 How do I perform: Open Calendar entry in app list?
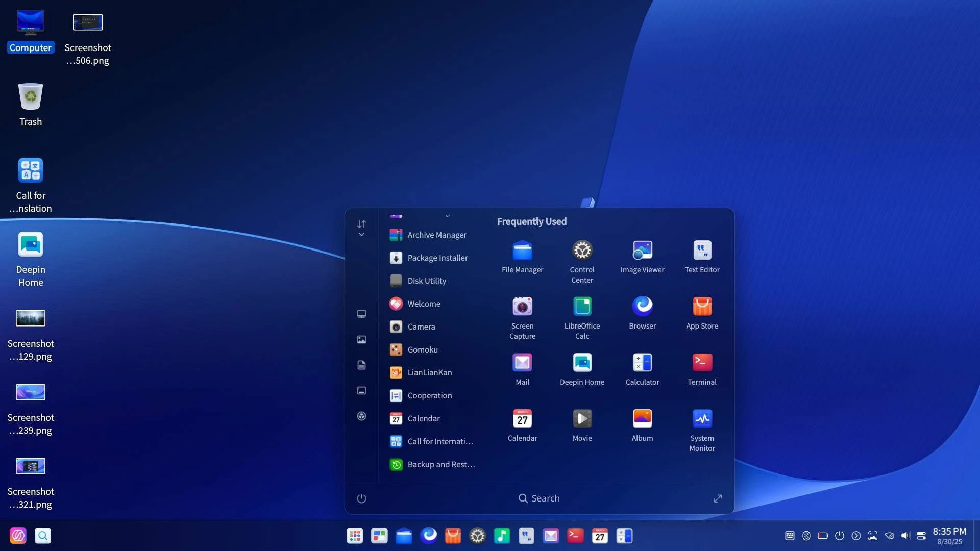coord(432,418)
